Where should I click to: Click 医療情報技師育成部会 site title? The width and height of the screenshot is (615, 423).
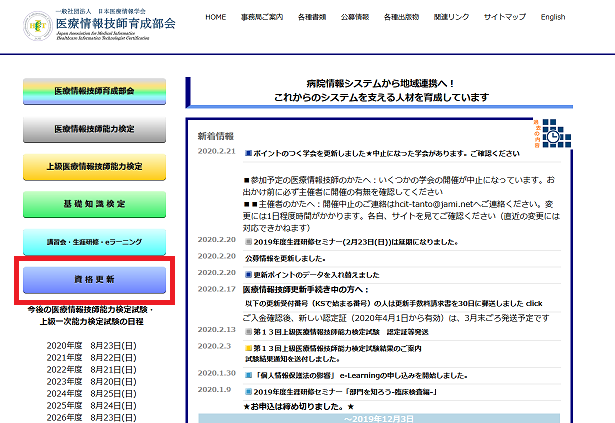pos(116,23)
